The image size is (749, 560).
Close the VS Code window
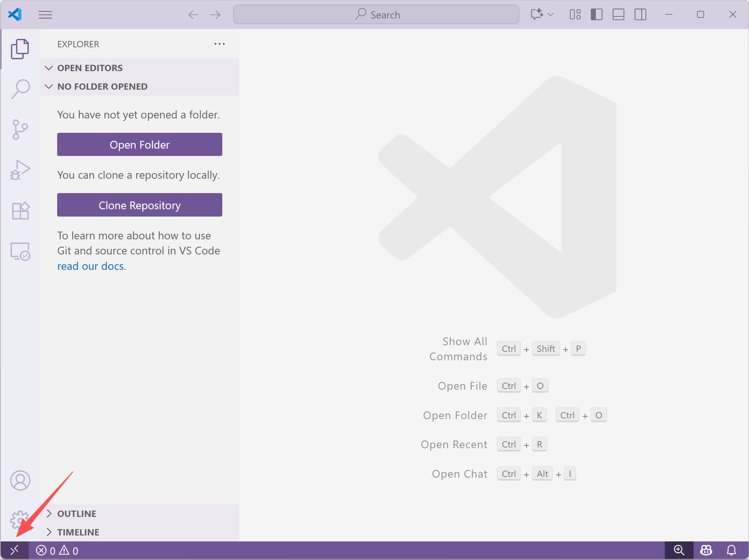[x=733, y=14]
